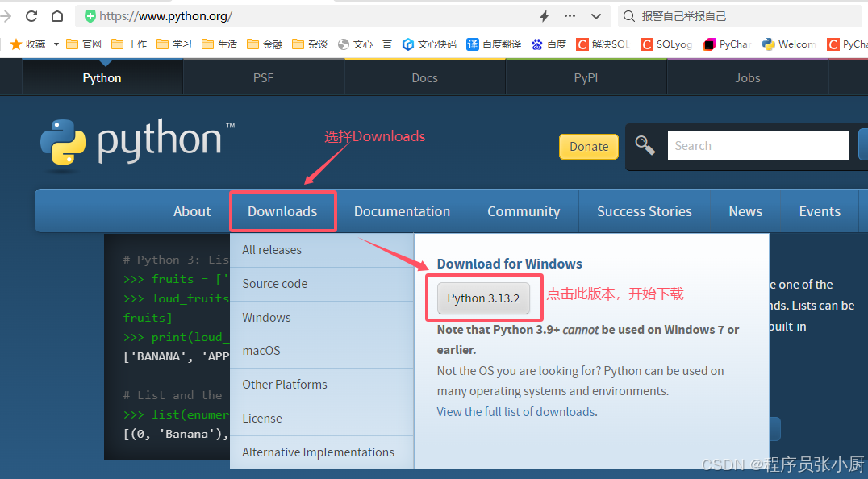Select Alternative Implementations in Downloads menu
Viewport: 868px width, 479px height.
tap(322, 452)
